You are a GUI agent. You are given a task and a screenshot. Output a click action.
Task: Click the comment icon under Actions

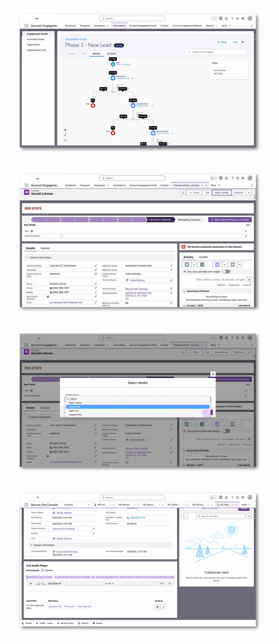[x=157, y=607]
